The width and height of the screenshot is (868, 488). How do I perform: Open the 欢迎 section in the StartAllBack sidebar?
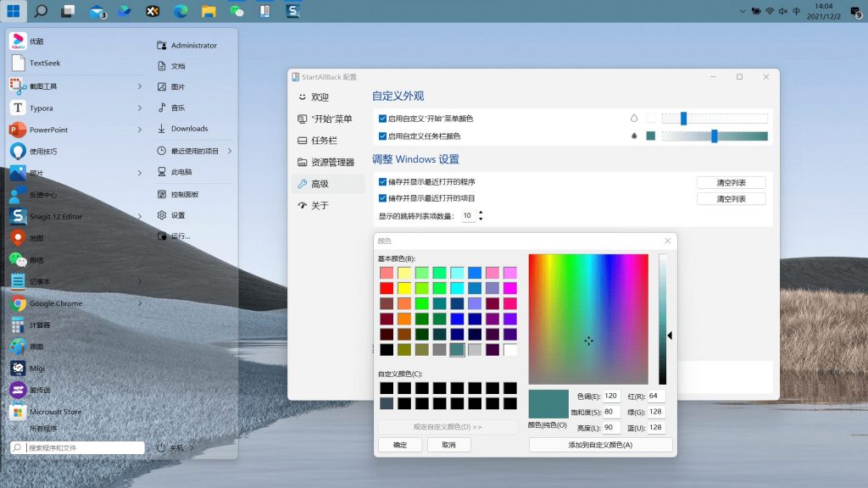320,97
